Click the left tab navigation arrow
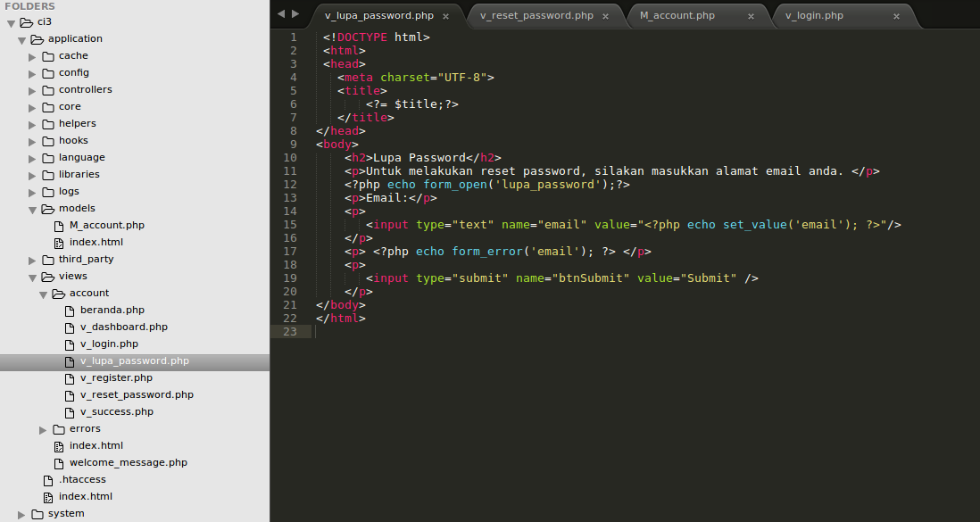The width and height of the screenshot is (980, 522). click(x=281, y=14)
